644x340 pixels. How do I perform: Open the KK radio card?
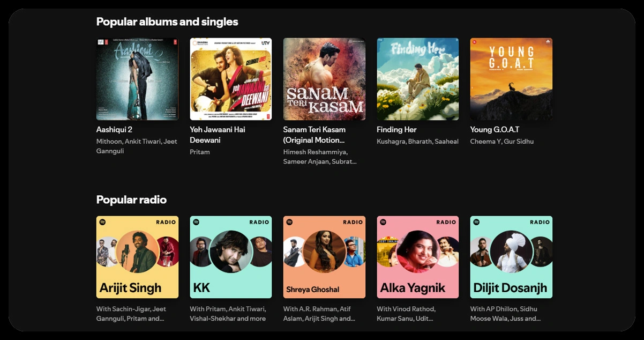click(x=230, y=257)
